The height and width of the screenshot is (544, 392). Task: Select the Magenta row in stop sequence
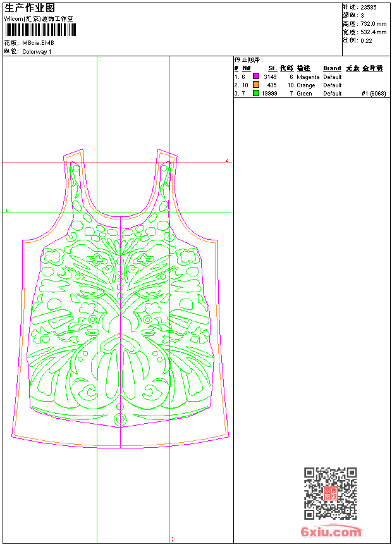310,77
